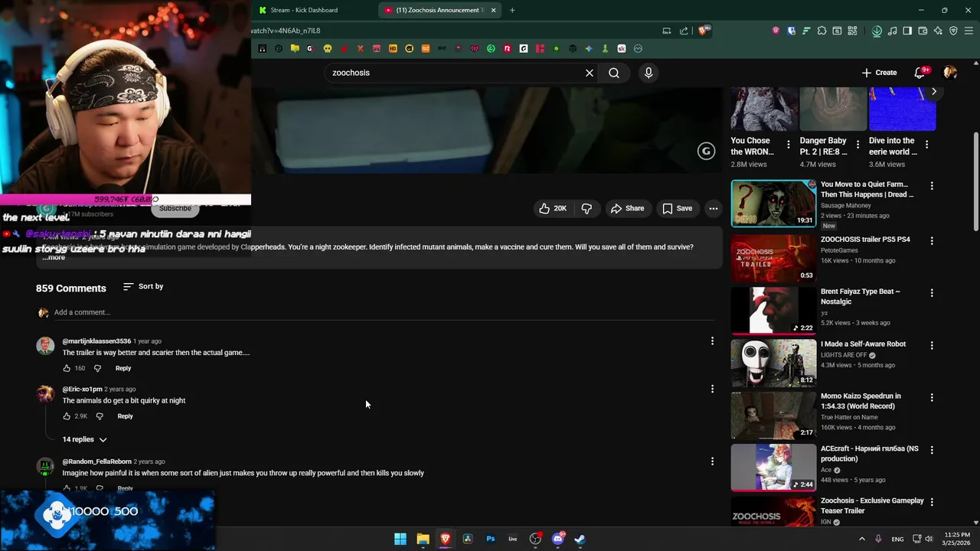Image resolution: width=980 pixels, height=551 pixels.
Task: Dislike the Zoochosis video
Action: [586, 208]
